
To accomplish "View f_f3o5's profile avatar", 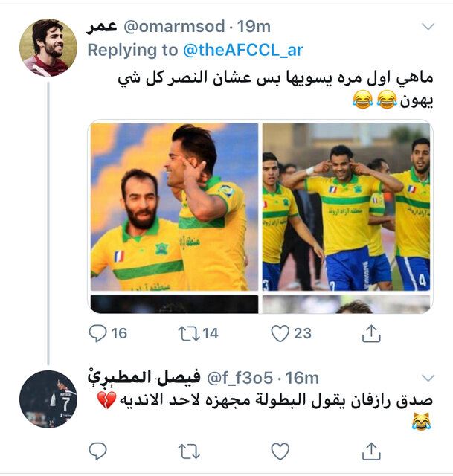I will coord(48,399).
